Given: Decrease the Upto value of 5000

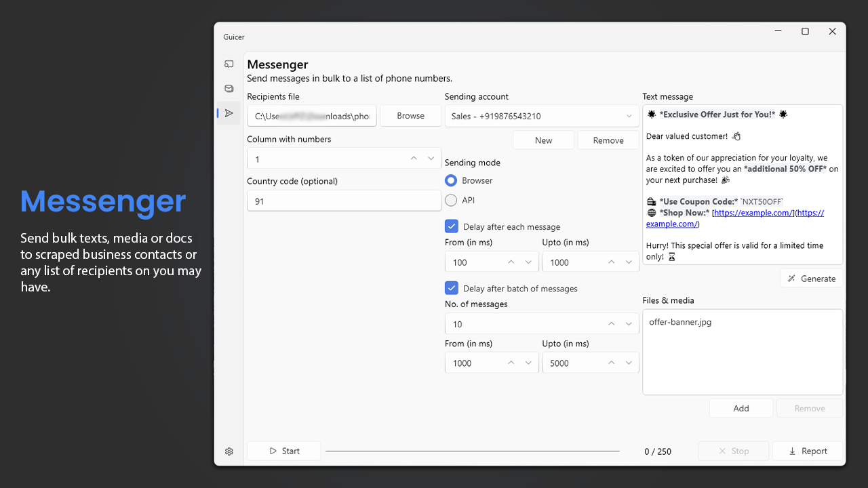Looking at the screenshot, I should 629,363.
